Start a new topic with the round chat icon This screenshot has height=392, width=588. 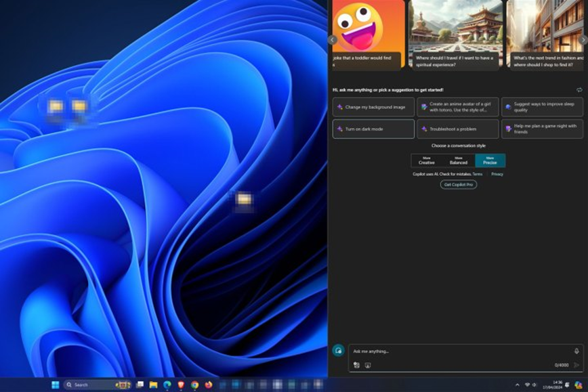point(338,350)
